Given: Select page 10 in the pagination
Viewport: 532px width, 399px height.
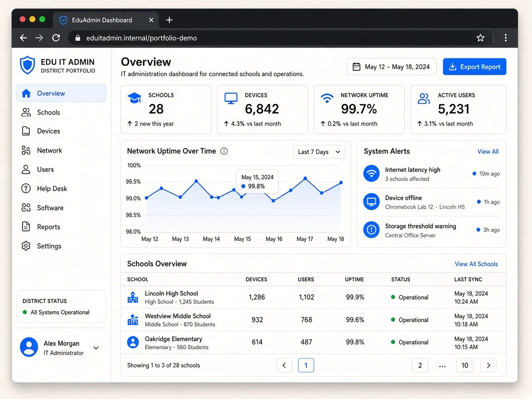Looking at the screenshot, I should tap(465, 365).
